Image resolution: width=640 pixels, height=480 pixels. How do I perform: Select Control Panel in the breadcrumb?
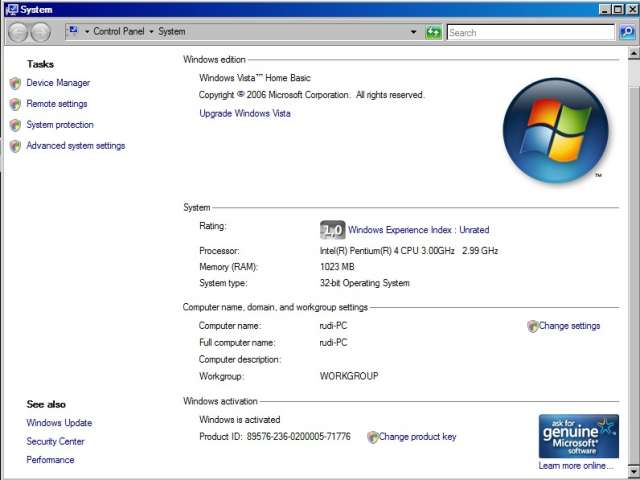(x=119, y=31)
